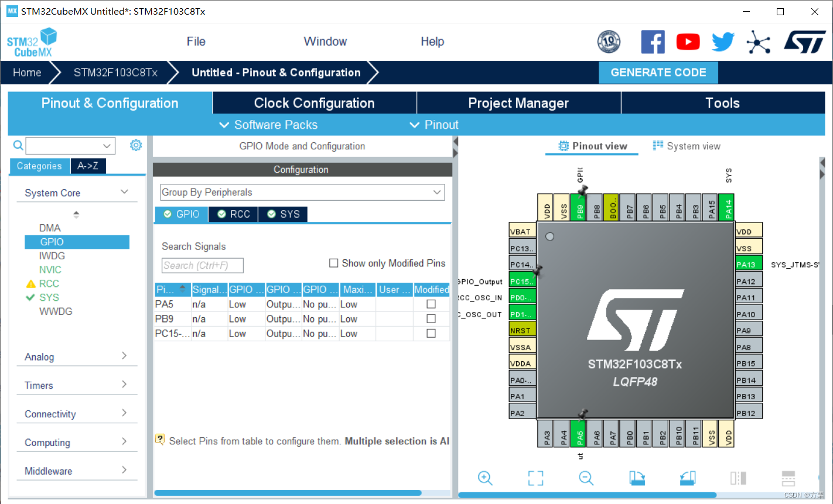Screen dimensions: 833x504
Task: Open the Pinout dropdown menu
Action: (434, 125)
